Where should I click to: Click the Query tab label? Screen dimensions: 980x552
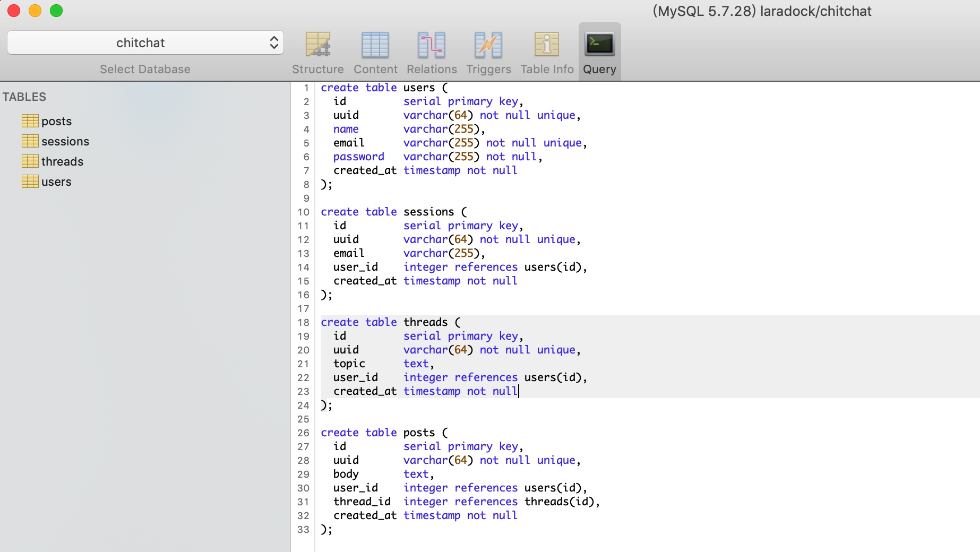(599, 70)
